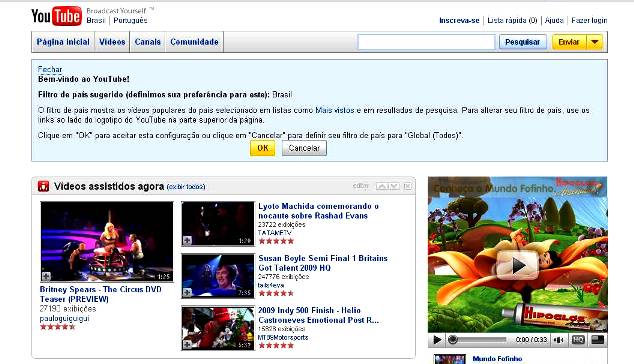Click the Fechar link in the welcome box
634x364 pixels.
[50, 69]
